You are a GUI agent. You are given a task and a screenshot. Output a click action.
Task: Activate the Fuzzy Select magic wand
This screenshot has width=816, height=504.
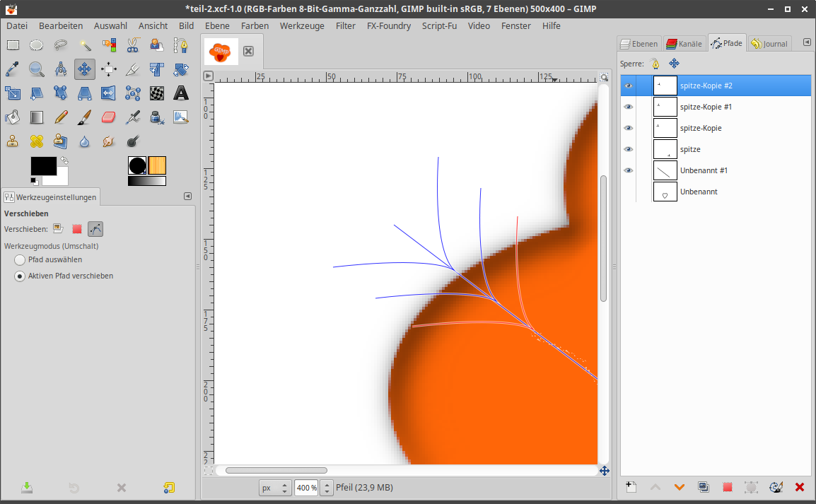pyautogui.click(x=85, y=46)
